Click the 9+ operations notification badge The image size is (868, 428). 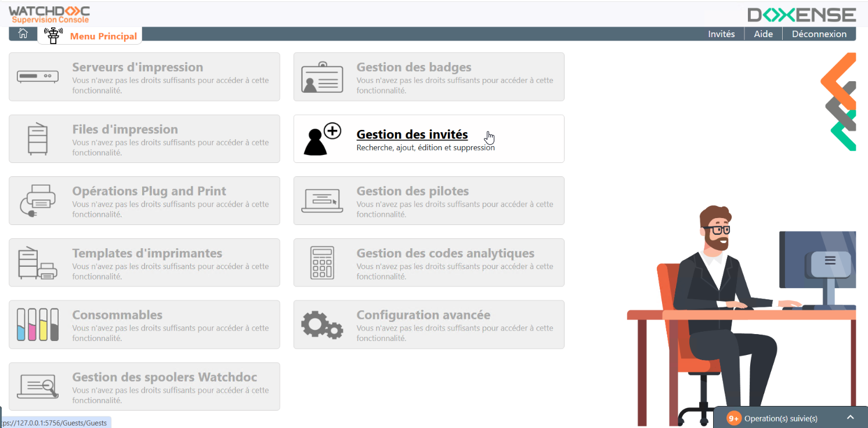coord(733,418)
